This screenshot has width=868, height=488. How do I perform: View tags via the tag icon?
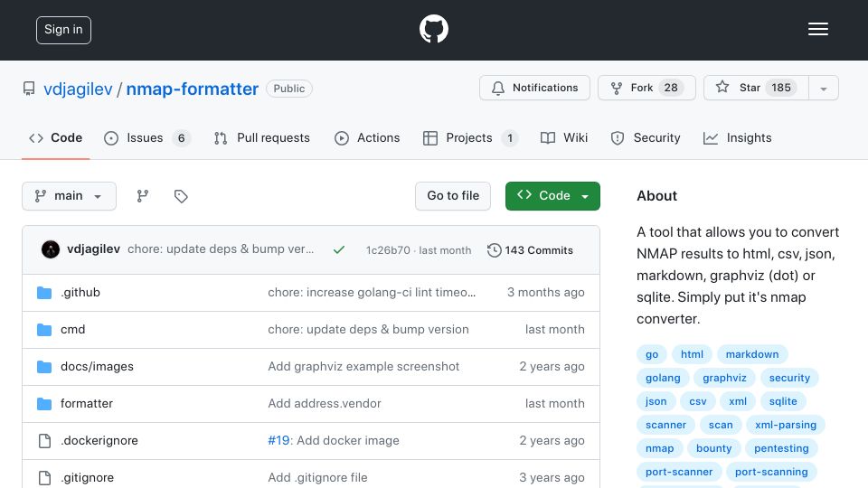click(181, 196)
